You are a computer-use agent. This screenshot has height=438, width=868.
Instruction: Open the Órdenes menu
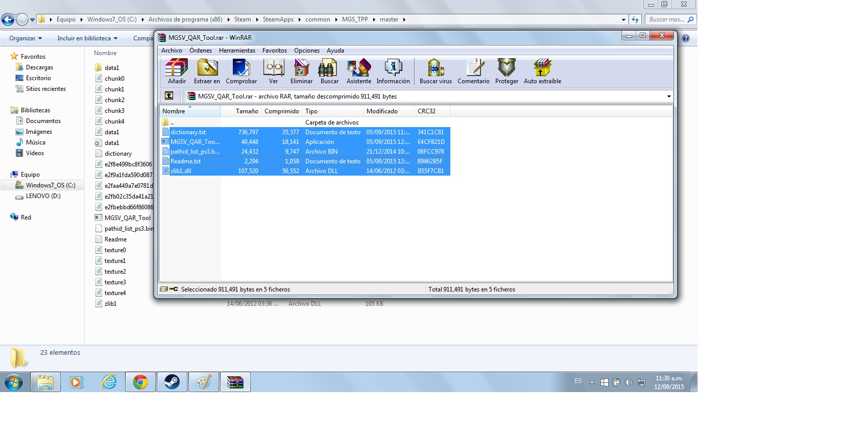coord(201,51)
